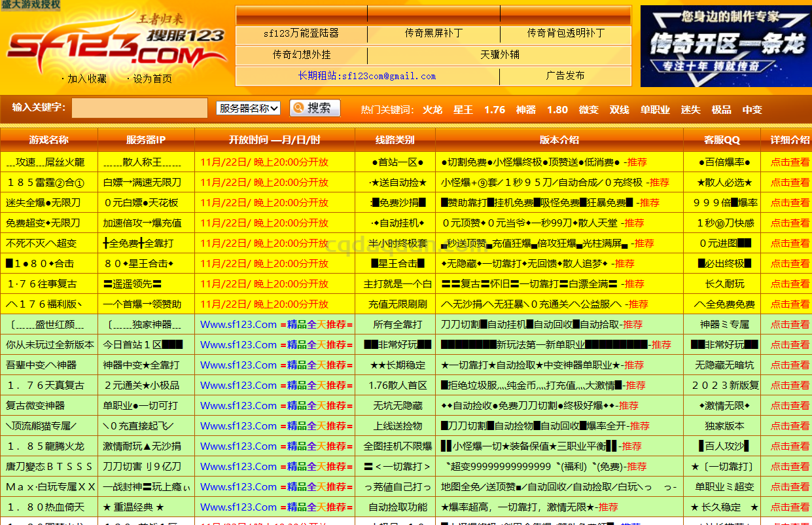Click the 客服QQ column header
Image resolution: width=812 pixels, height=525 pixels.
coord(722,140)
